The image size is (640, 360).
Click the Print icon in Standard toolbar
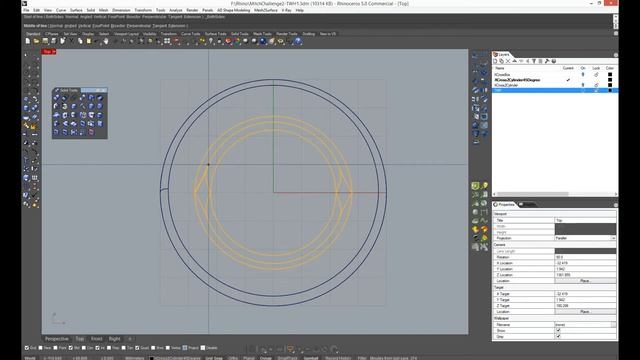coord(54,41)
